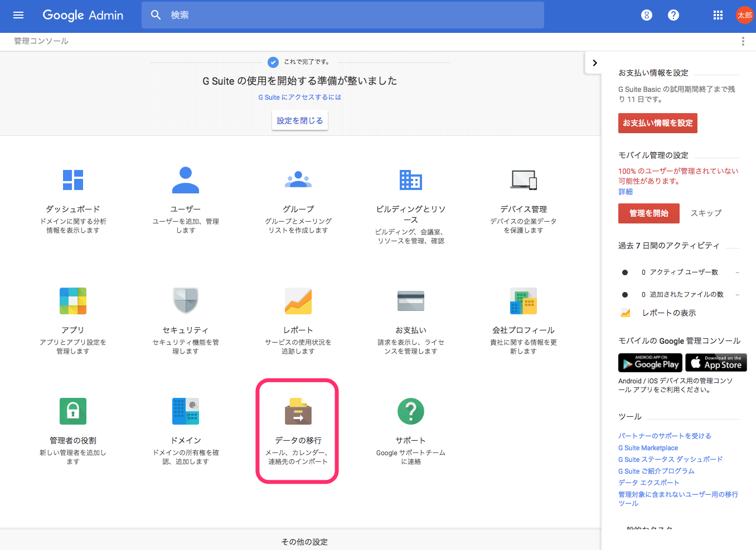
Task: Open the データの移行 migration icon
Action: coord(298,411)
